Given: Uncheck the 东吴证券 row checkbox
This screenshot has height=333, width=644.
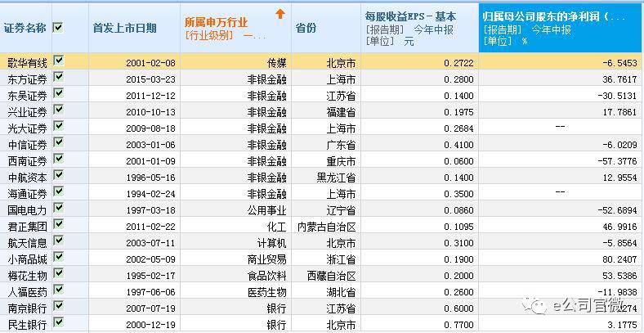Looking at the screenshot, I should click(x=58, y=93).
